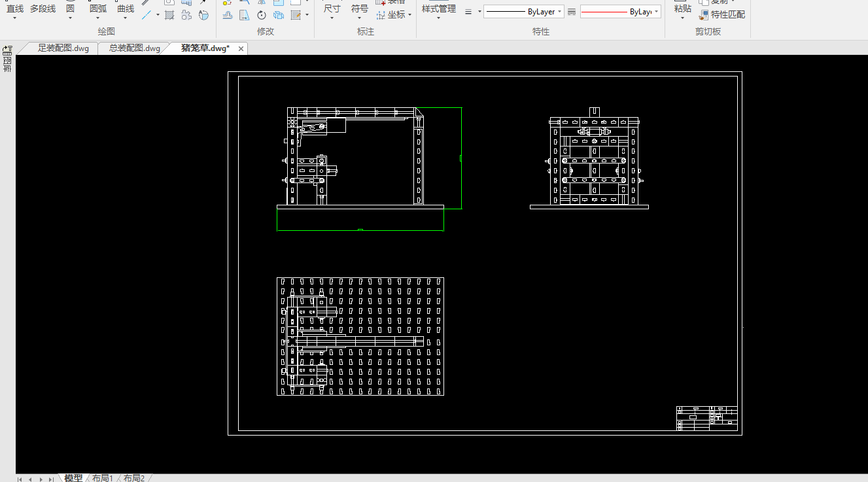The width and height of the screenshot is (868, 482).
Task: Pick the 圆弧 (Arc) tool
Action: click(98, 9)
